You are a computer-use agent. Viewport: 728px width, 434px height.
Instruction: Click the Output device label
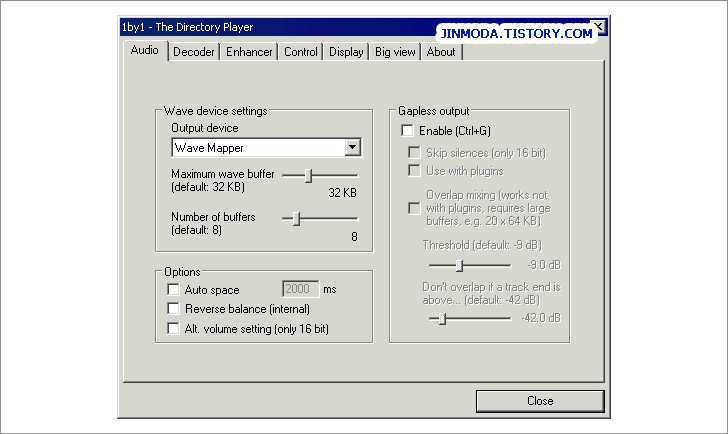(205, 128)
